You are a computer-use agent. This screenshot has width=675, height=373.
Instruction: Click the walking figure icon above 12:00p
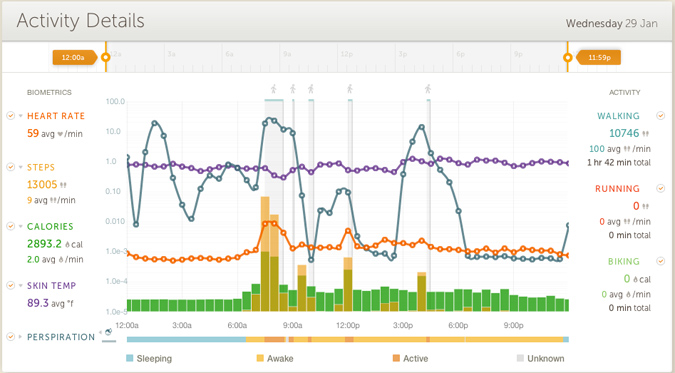coord(350,89)
